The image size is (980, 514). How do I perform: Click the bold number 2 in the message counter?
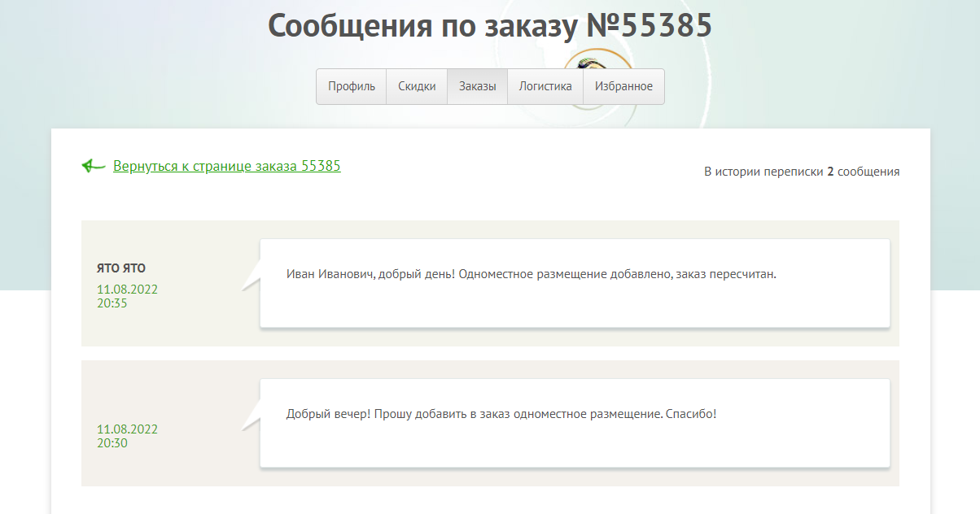(830, 172)
